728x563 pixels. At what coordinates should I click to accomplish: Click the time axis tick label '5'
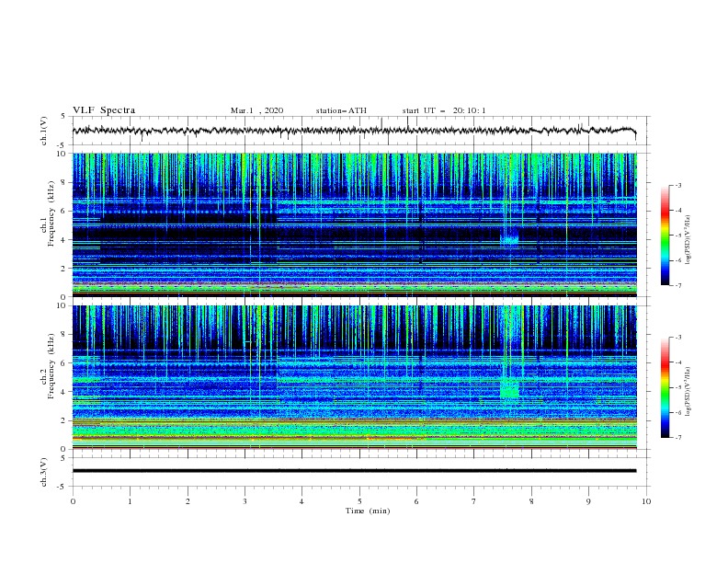(x=359, y=501)
